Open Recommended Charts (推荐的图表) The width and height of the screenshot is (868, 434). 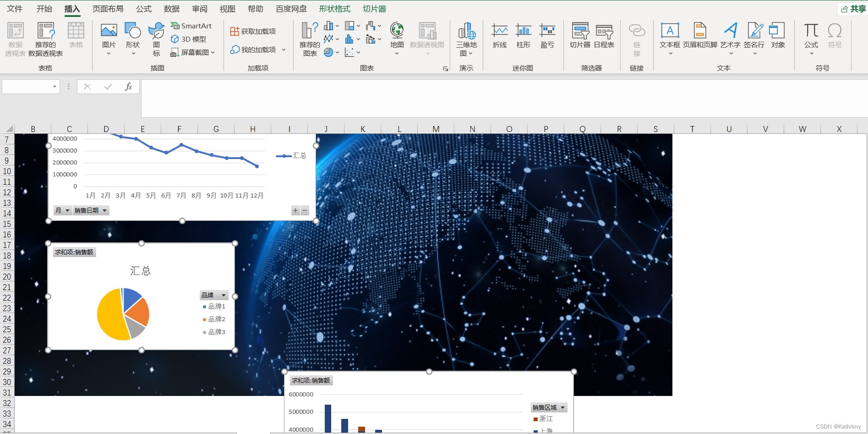tap(310, 40)
